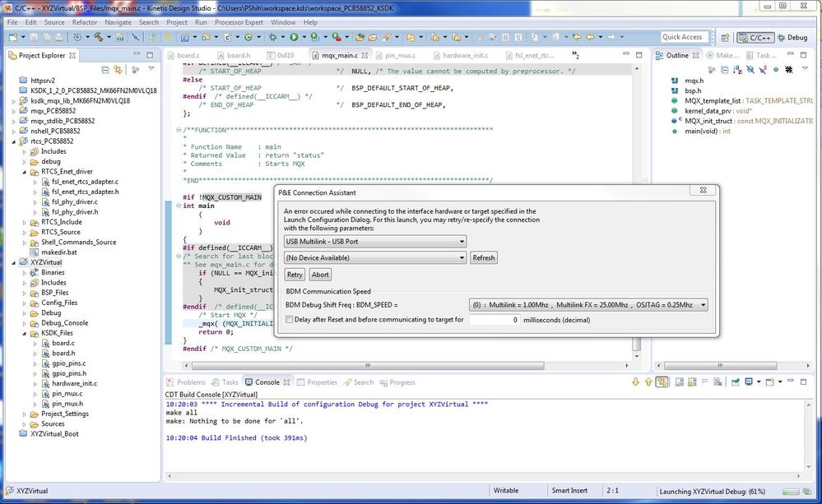Enable Delay after Reset checkbox
This screenshot has width=822, height=504.
[289, 319]
